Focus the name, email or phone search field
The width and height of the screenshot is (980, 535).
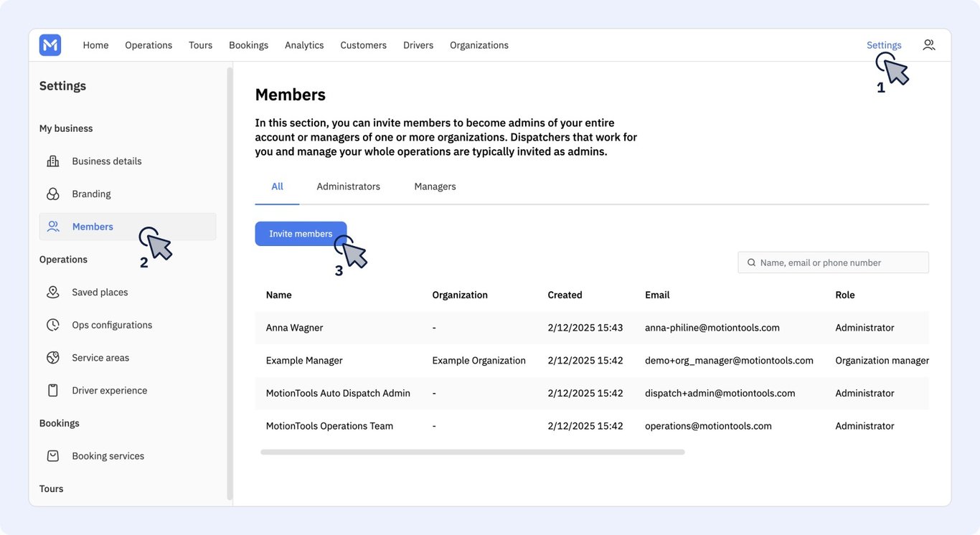(x=834, y=262)
